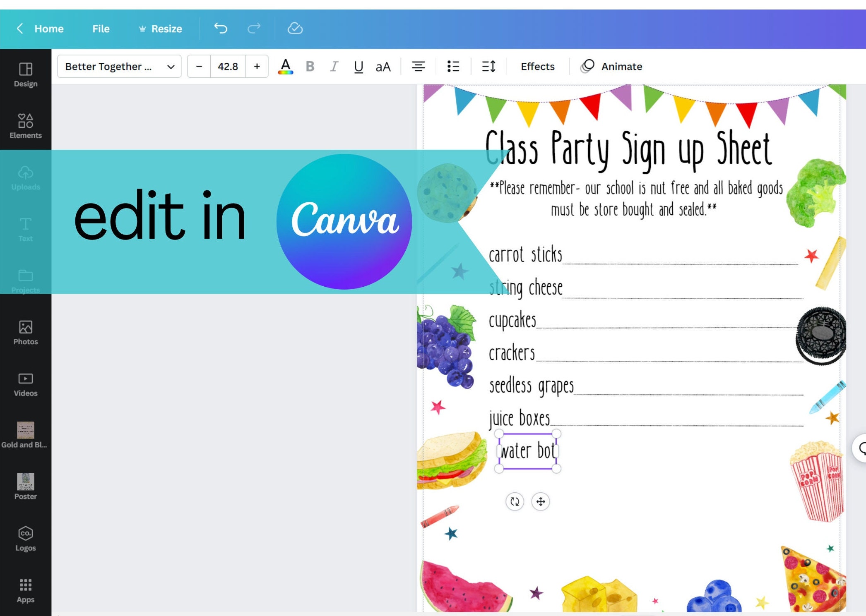Open the Better Together font dropdown
This screenshot has width=866, height=616.
119,66
